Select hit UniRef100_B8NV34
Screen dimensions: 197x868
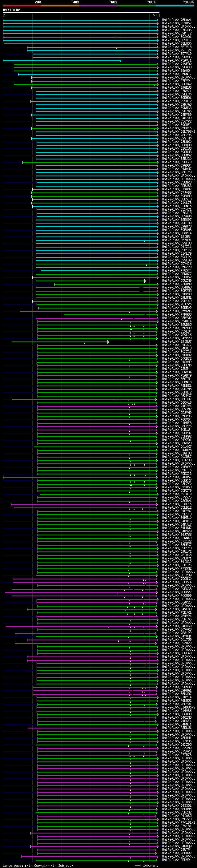[177, 372]
